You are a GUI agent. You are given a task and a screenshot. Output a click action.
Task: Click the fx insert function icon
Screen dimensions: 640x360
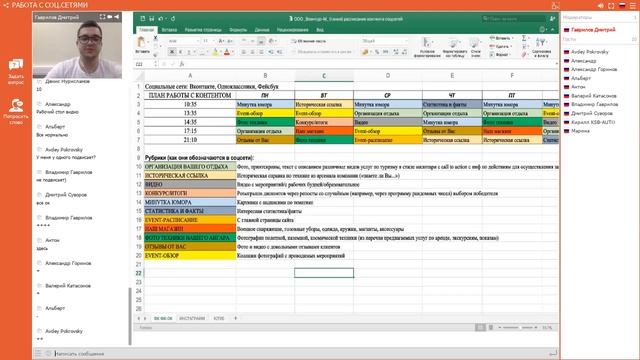click(x=182, y=64)
